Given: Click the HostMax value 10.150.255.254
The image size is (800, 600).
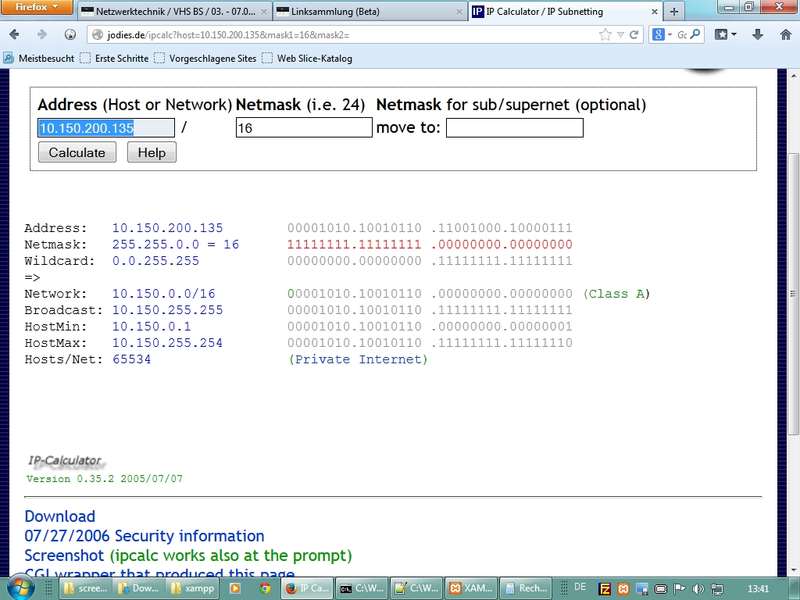Looking at the screenshot, I should pos(167,343).
